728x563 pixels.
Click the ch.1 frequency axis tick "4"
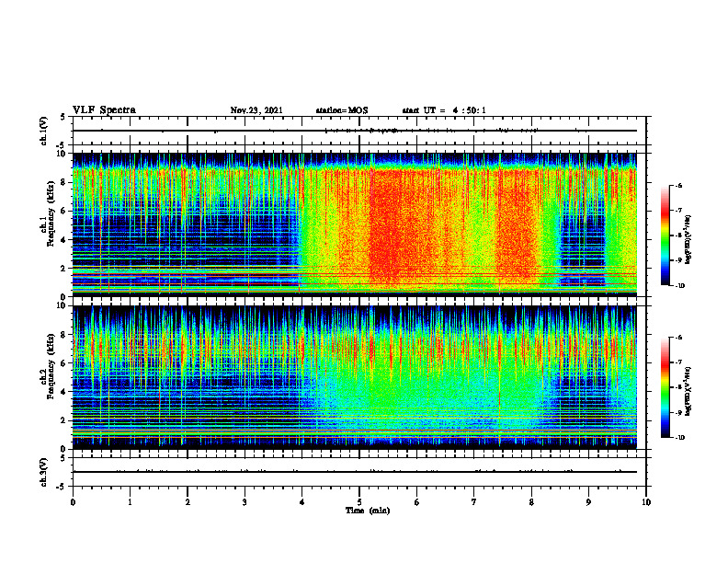(x=63, y=240)
